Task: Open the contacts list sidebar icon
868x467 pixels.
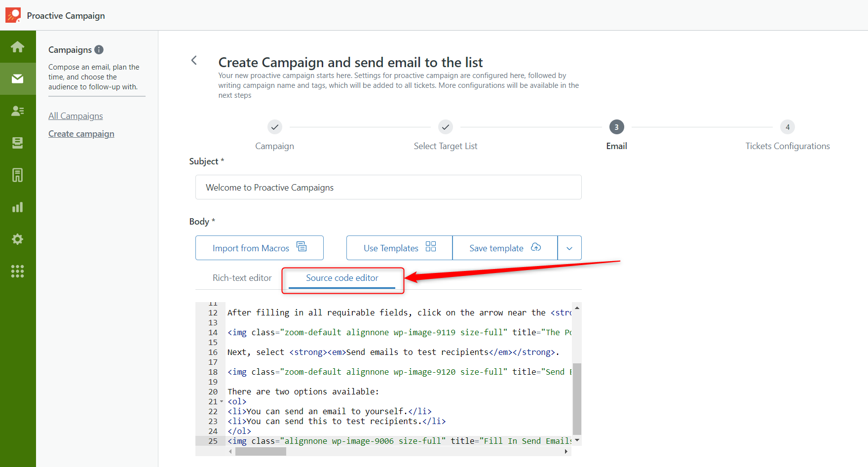Action: point(18,111)
